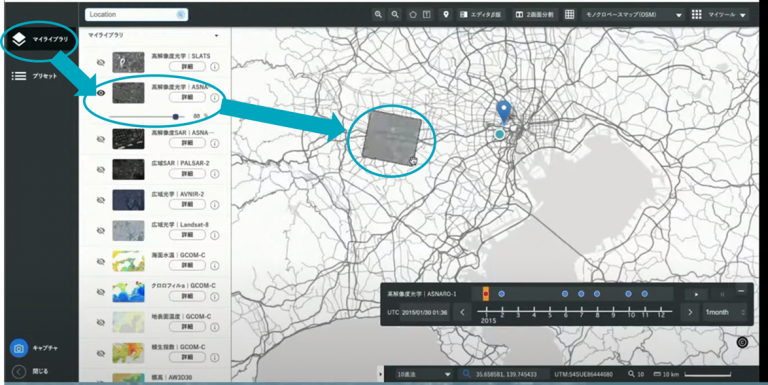This screenshot has width=768, height=385.
Task: Select the polygon drawing tool
Action: click(413, 15)
